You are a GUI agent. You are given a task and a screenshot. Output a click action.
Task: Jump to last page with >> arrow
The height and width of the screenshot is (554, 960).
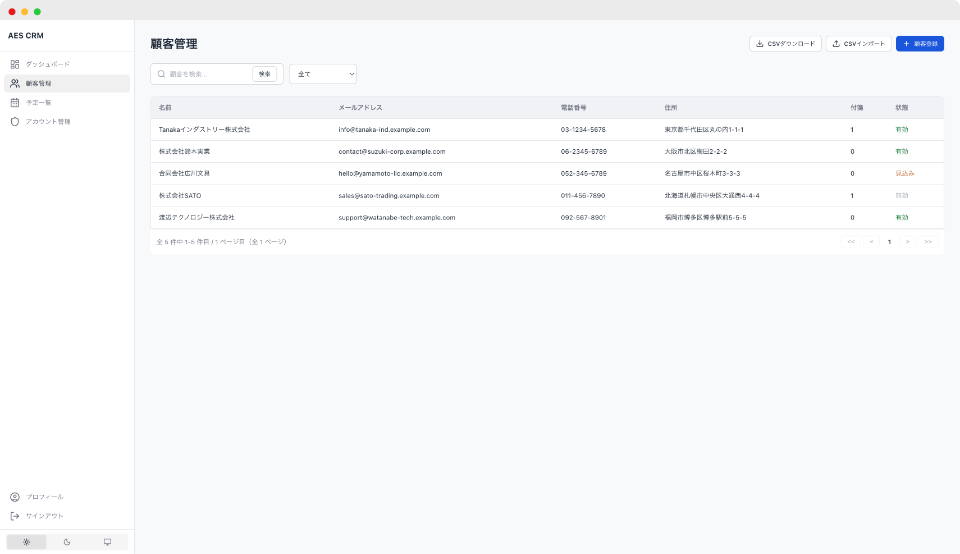coord(928,241)
